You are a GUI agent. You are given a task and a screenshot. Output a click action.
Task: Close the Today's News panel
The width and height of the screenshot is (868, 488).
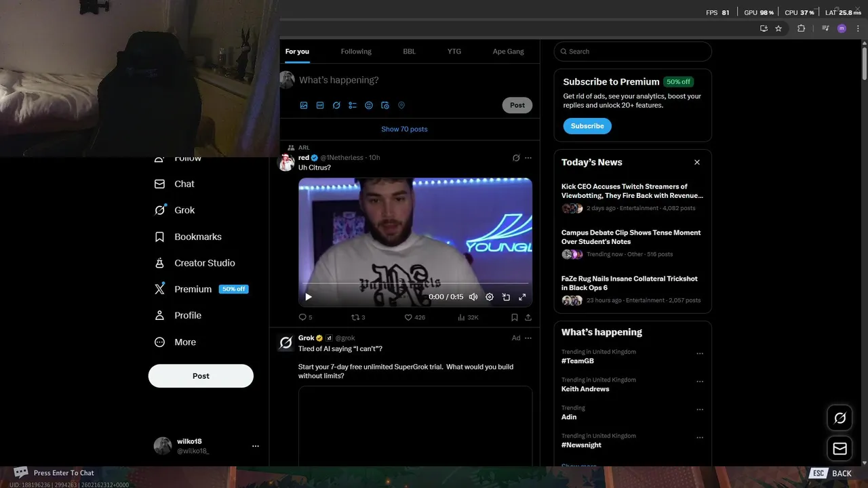[x=696, y=162]
